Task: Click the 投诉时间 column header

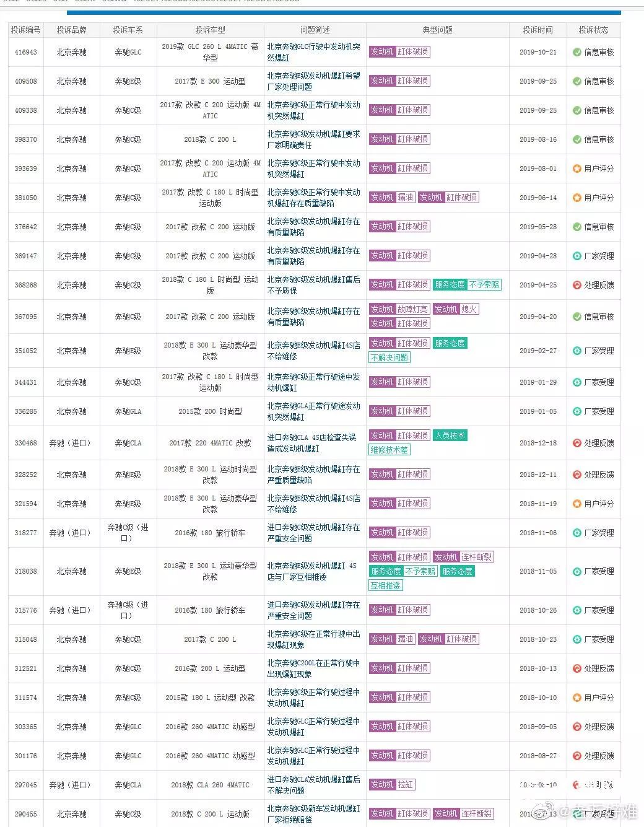Action: (x=537, y=30)
